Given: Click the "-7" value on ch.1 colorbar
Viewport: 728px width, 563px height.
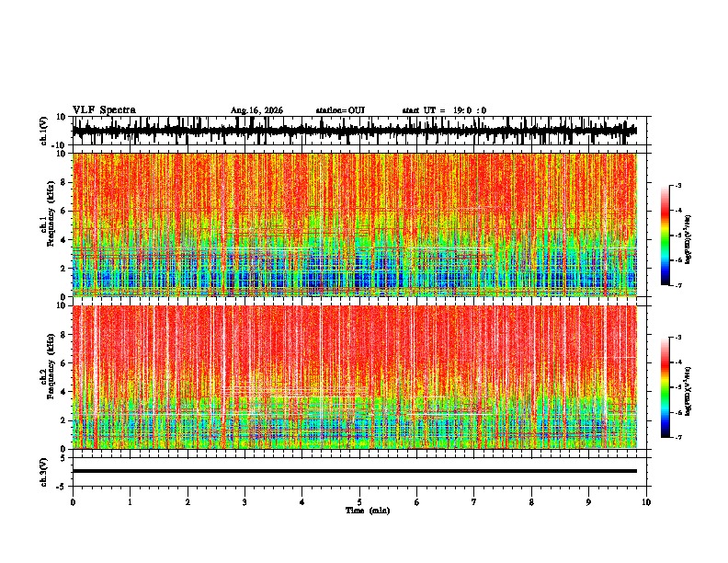Looking at the screenshot, I should (677, 285).
